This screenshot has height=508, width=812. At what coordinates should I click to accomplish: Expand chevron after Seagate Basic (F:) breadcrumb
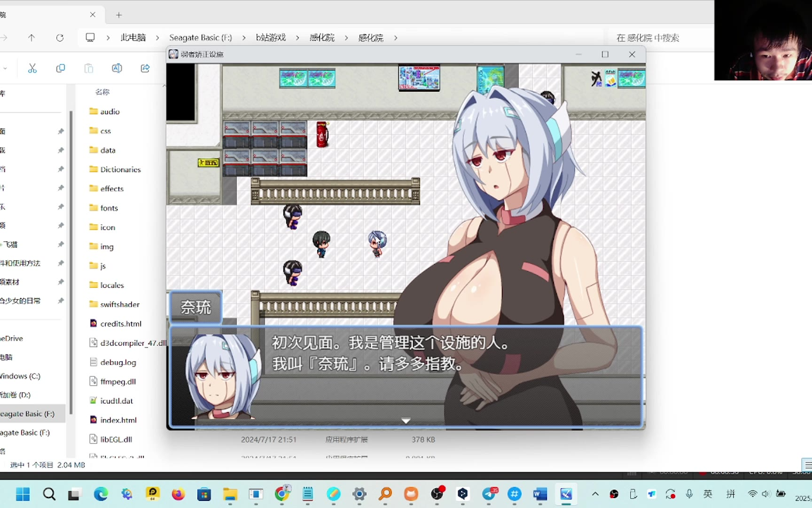tap(244, 38)
